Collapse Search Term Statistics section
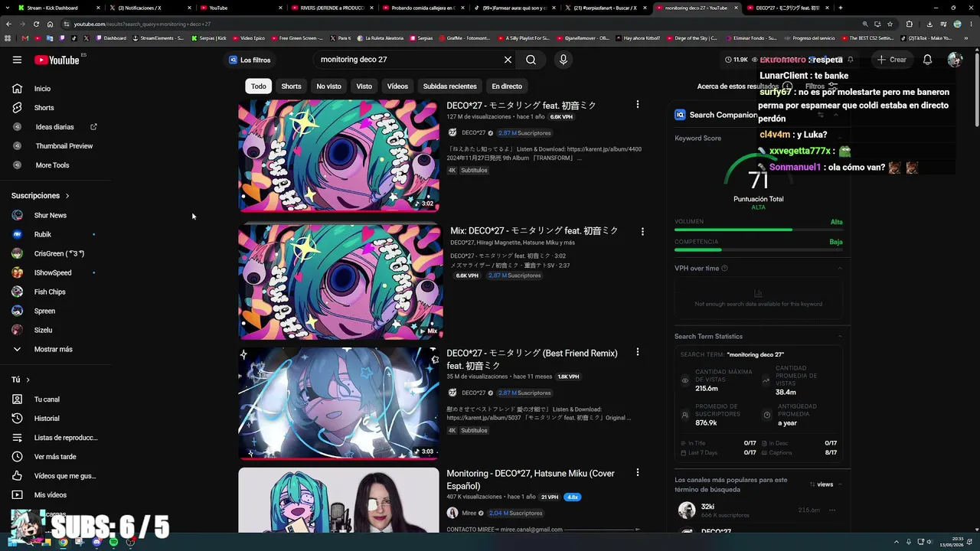This screenshot has height=551, width=980. [x=840, y=337]
